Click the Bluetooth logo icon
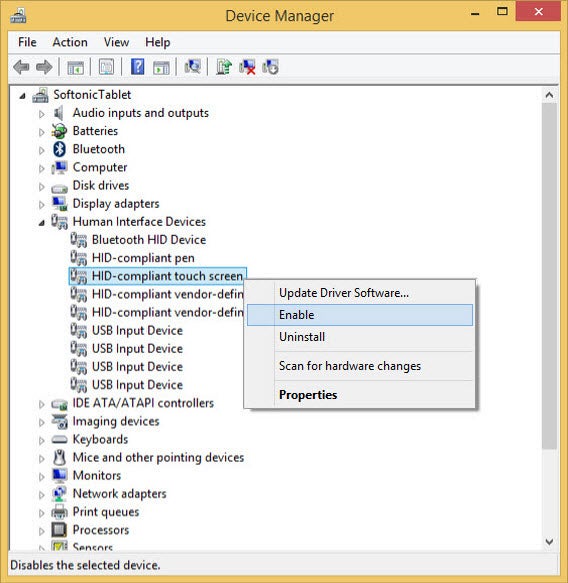Image resolution: width=568 pixels, height=583 pixels. pyautogui.click(x=59, y=149)
